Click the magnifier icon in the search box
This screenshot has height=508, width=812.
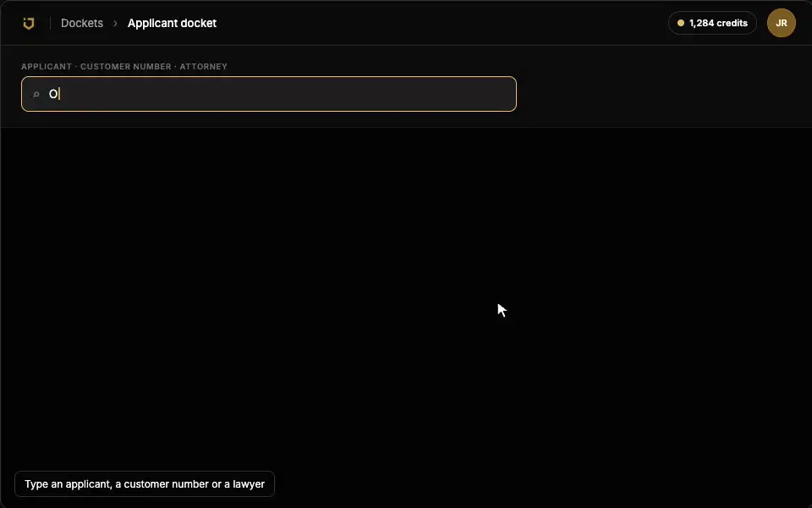point(36,94)
